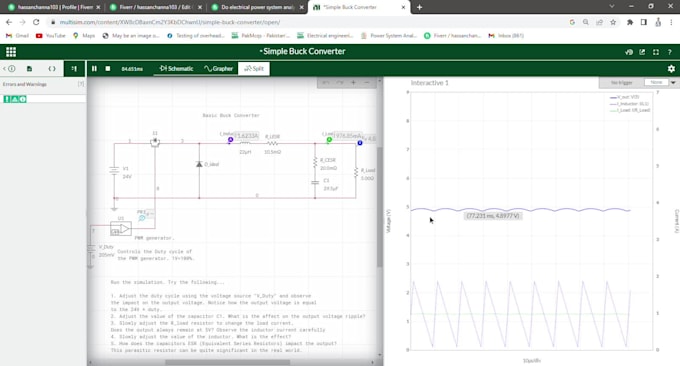
Task: Open the Gmail bookmark
Action: pos(17,36)
